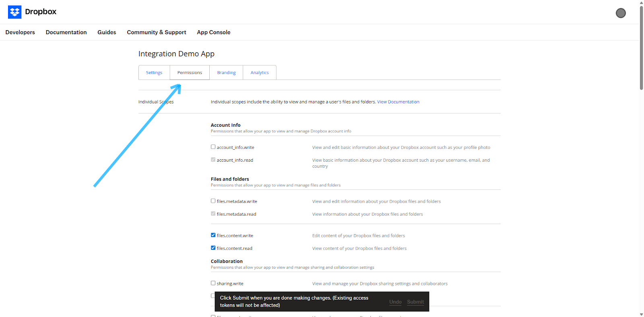Click the Account Info section heading
This screenshot has width=644, height=317.
click(x=225, y=125)
